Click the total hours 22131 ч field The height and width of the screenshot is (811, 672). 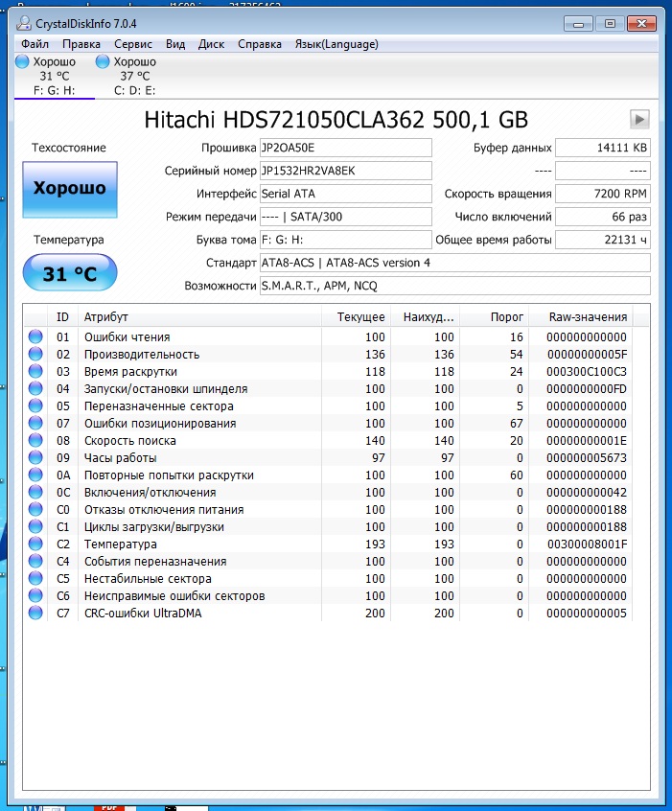[603, 240]
